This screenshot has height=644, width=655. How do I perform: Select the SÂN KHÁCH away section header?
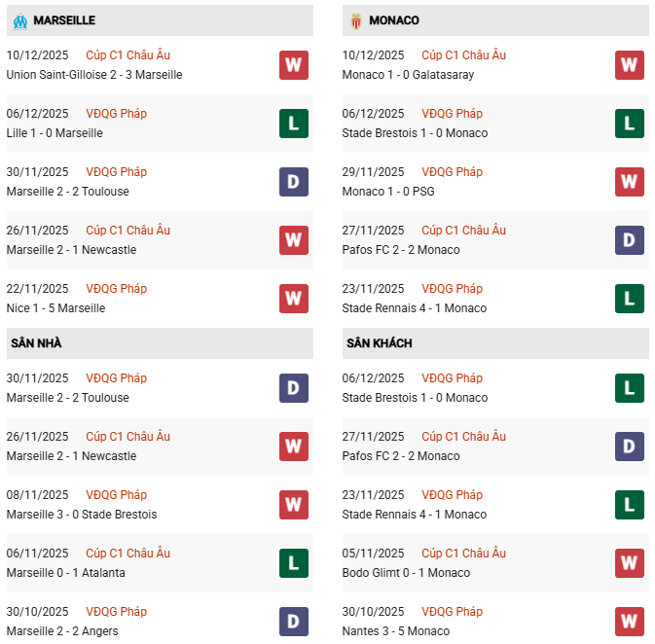(x=378, y=343)
